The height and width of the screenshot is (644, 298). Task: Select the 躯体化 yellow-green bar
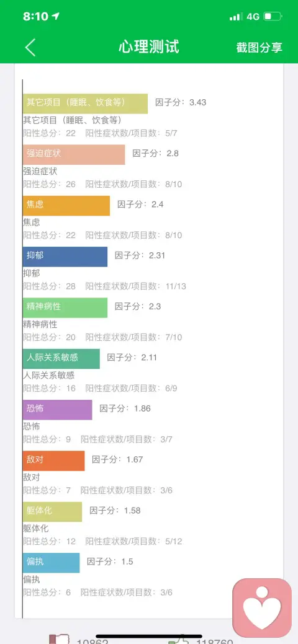(52, 512)
